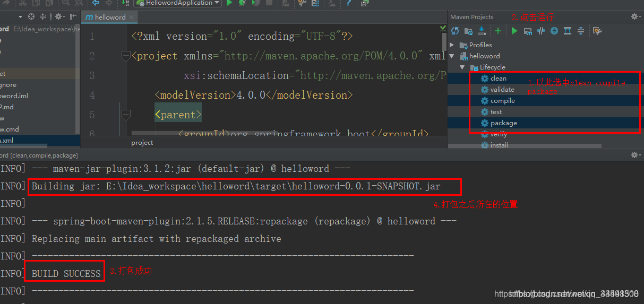Toggle Maven offline mode icon
The image size is (644, 304).
point(541,31)
